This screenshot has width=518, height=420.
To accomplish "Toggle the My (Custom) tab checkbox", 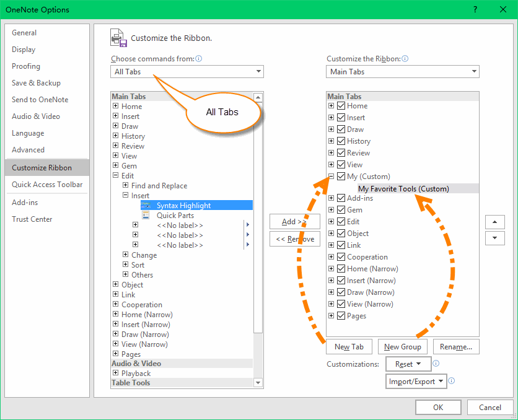I will (x=341, y=177).
